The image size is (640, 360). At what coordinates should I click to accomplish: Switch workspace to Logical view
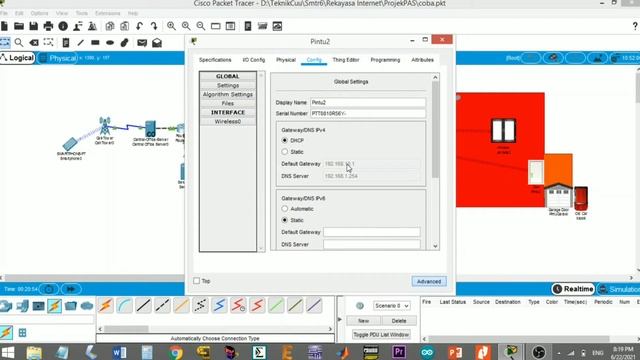(x=18, y=58)
